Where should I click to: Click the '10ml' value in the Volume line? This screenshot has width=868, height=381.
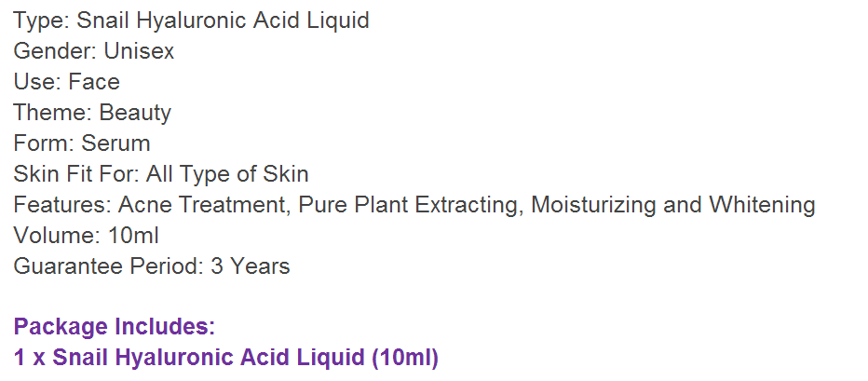coord(135,236)
